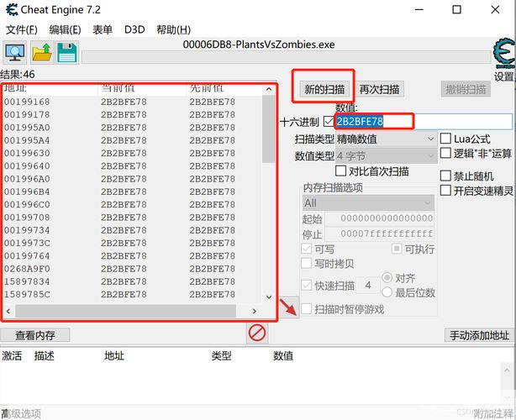Open the memory region All dropdown
The height and width of the screenshot is (420, 516).
tap(368, 203)
